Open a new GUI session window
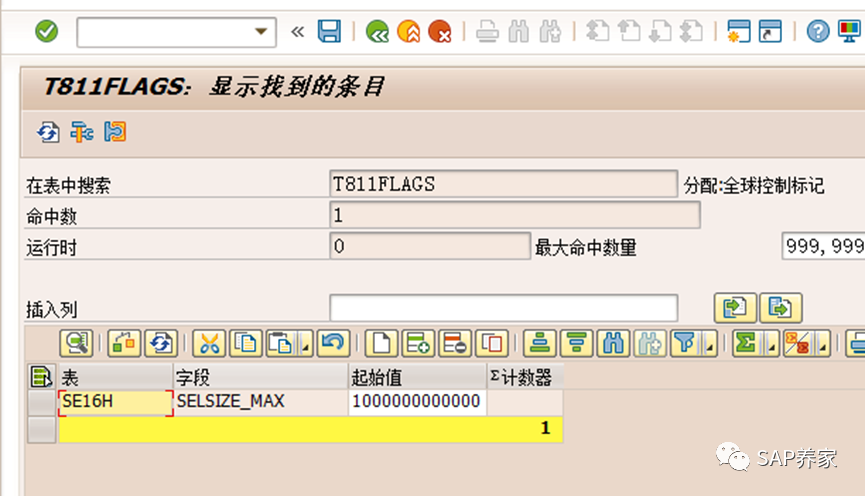The width and height of the screenshot is (865, 496). 739,31
